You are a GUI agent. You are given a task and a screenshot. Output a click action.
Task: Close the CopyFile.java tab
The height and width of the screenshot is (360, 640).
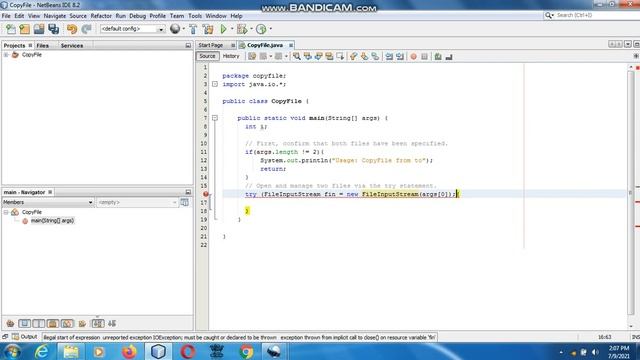(291, 45)
